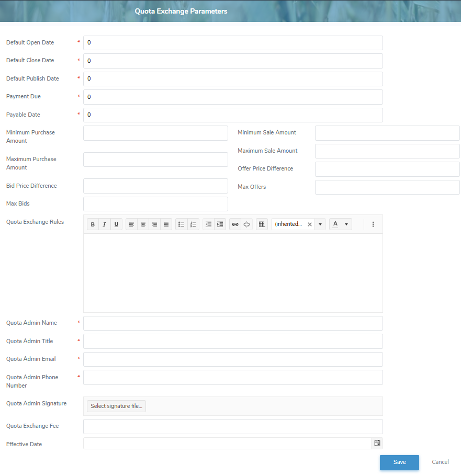Viewport: 461px width, 476px height.
Task: Toggle justify alignment in the editor
Action: pos(166,224)
